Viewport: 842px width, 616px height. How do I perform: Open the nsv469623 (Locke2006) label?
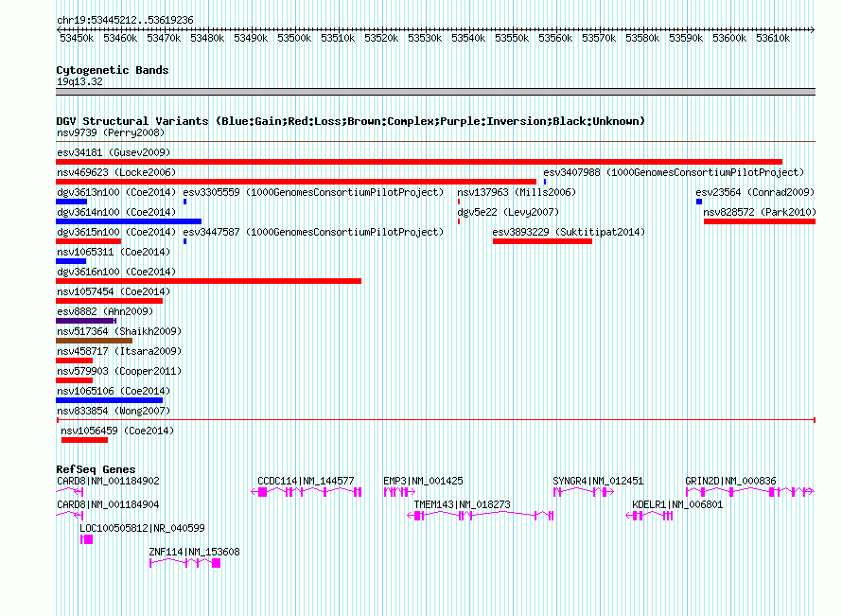click(x=116, y=172)
